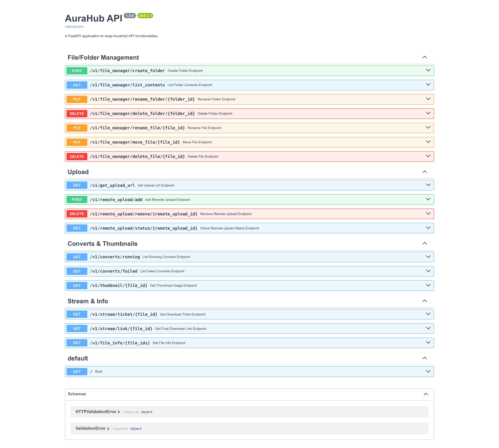Open the /v1/stream/ticket/{file_id} path
The image size is (499, 448).
(124, 314)
